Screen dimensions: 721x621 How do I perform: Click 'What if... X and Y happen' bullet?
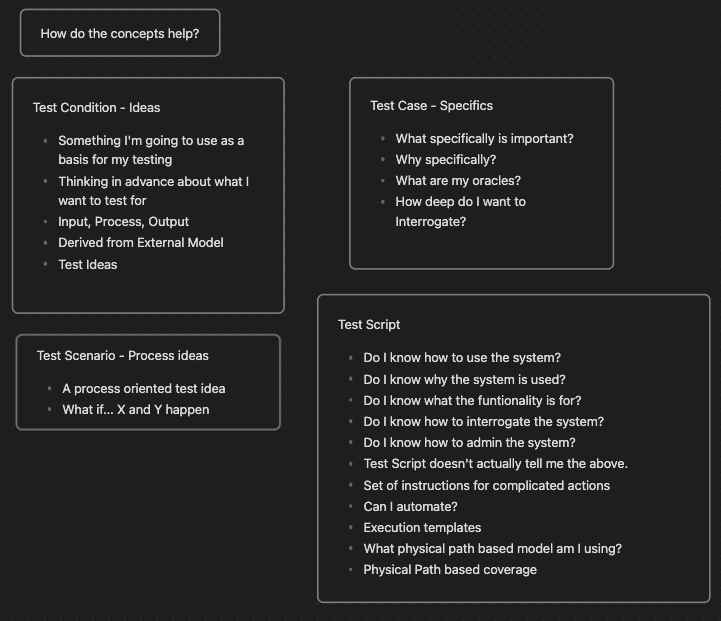tap(136, 410)
